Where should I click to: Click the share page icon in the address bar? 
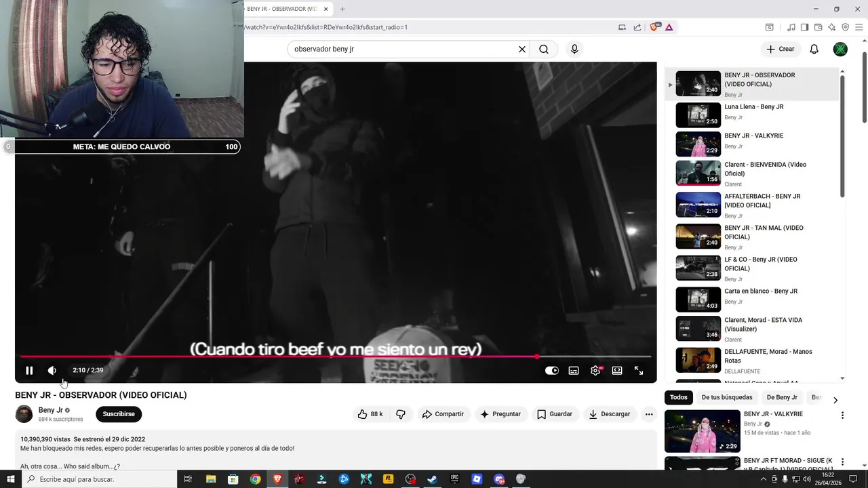point(637,27)
